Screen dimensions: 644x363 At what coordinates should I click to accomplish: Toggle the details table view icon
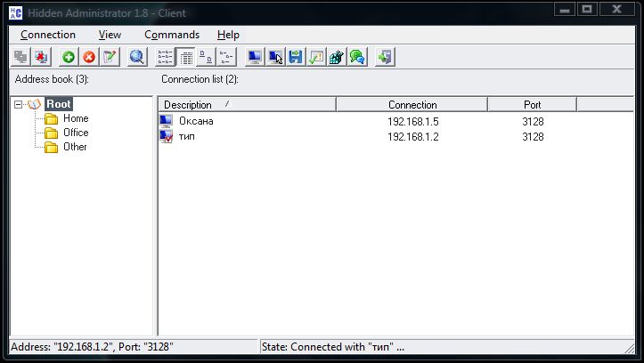click(186, 57)
